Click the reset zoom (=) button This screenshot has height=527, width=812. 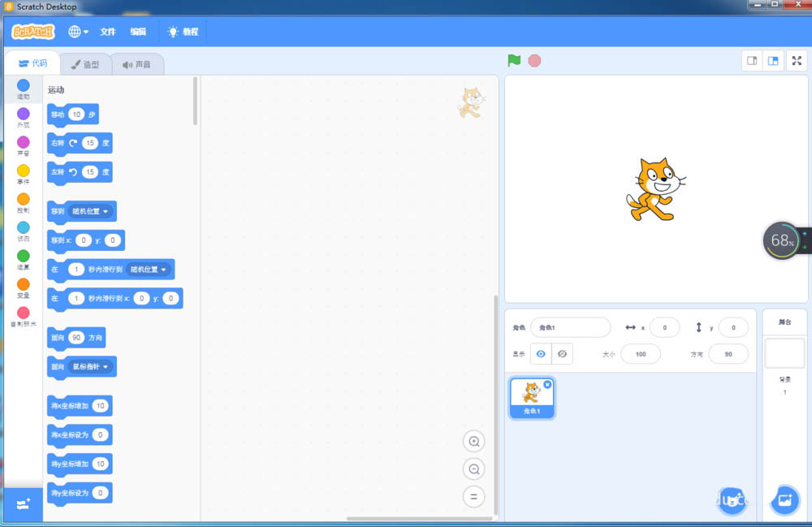(x=474, y=496)
